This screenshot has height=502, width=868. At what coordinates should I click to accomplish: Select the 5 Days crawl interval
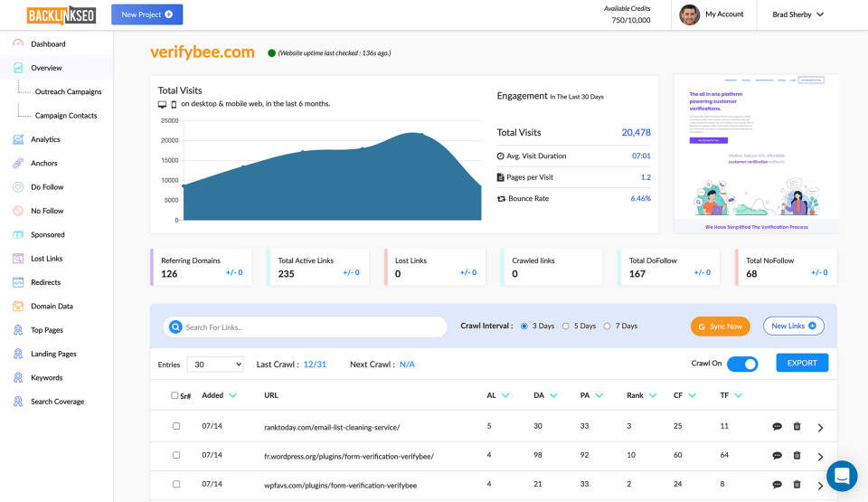566,327
